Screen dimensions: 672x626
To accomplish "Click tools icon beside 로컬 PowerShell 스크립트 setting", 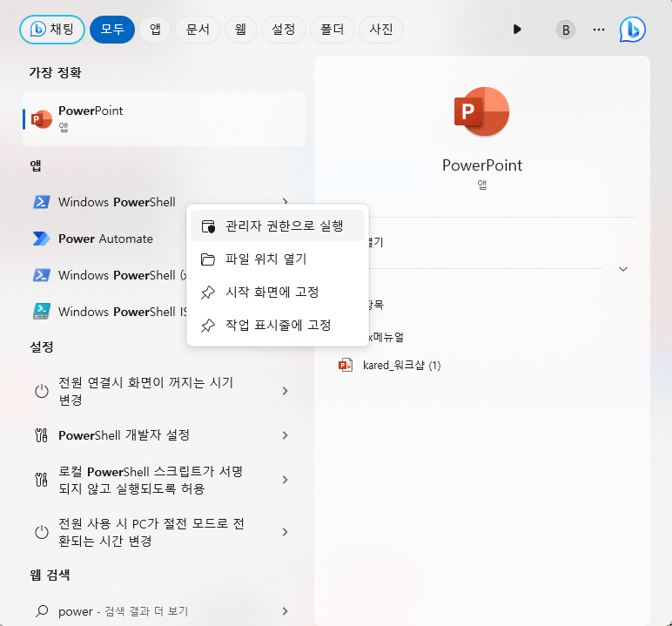I will [x=41, y=480].
